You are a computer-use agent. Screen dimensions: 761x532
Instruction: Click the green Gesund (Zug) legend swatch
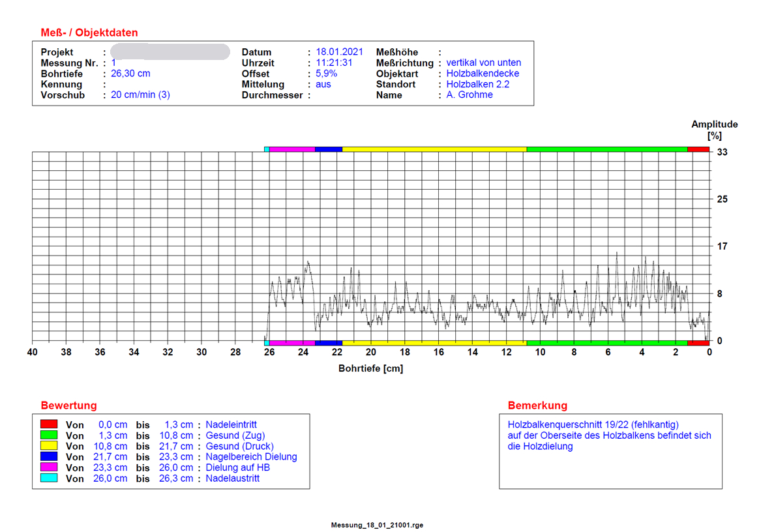pos(49,435)
